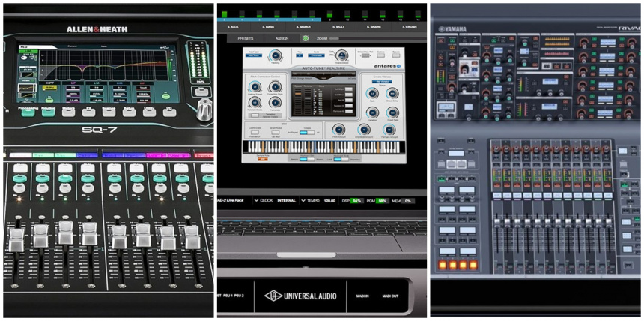Click the Options button in Auto-Tune

pyautogui.click(x=380, y=55)
